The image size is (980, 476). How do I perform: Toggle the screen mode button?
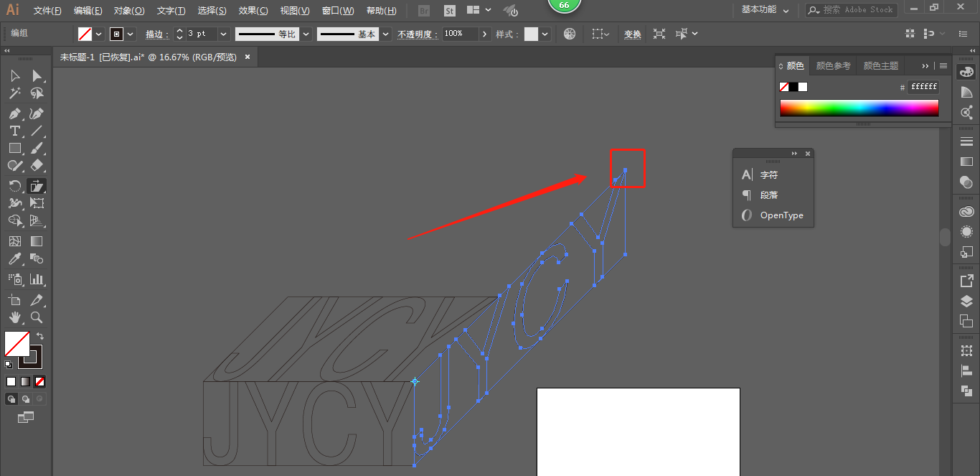click(26, 416)
